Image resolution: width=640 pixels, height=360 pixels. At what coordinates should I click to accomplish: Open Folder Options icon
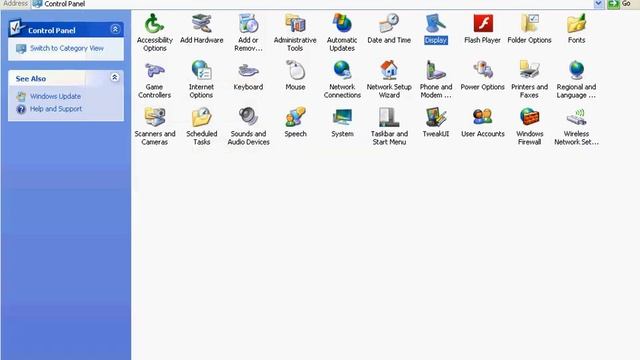click(529, 24)
